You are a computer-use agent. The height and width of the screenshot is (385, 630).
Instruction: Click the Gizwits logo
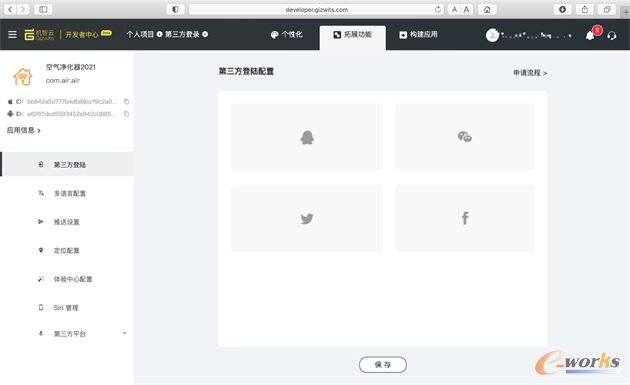point(39,35)
